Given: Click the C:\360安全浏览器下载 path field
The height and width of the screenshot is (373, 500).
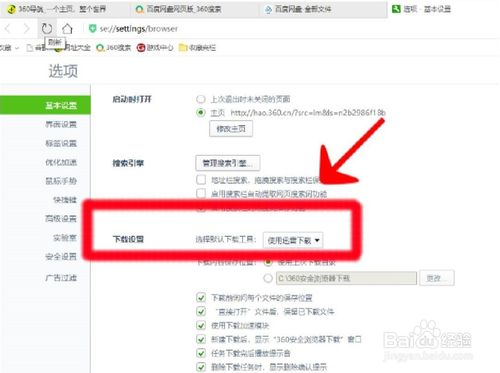Looking at the screenshot, I should coord(346,278).
